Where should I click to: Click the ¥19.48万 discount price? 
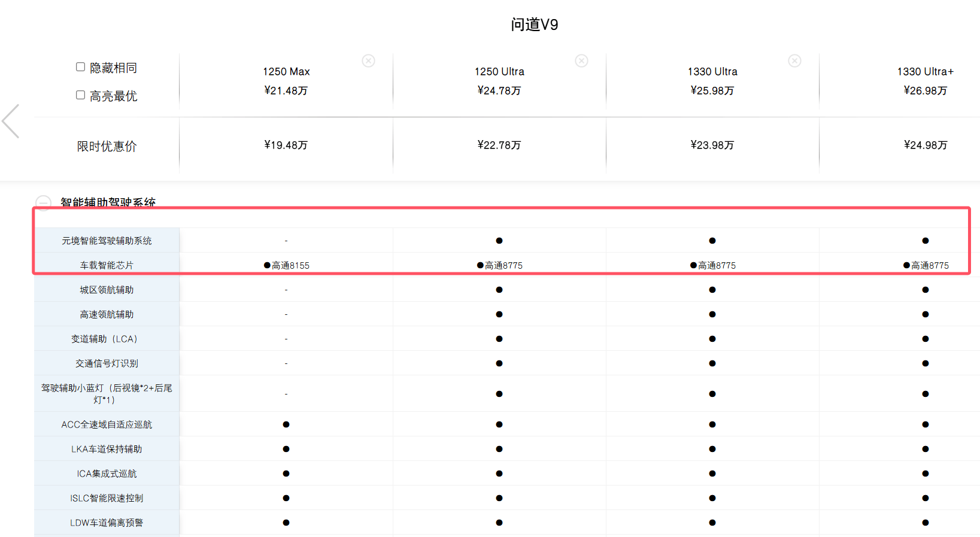pos(286,145)
